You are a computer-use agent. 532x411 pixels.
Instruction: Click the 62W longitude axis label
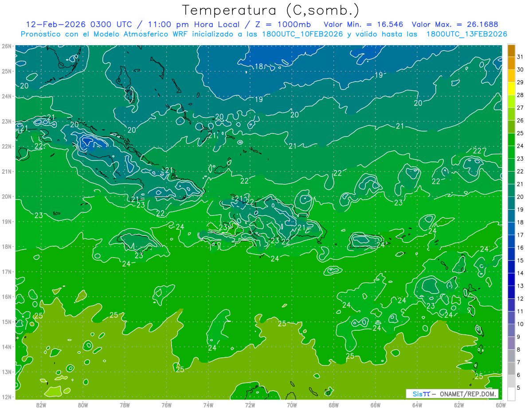point(459,405)
